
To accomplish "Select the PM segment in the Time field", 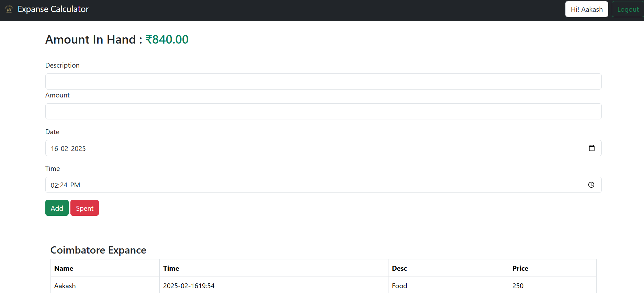I will click(75, 185).
